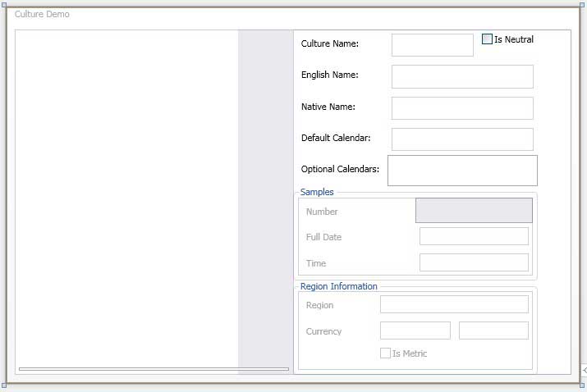Select the second Currency text box
The image size is (587, 392).
point(493,330)
